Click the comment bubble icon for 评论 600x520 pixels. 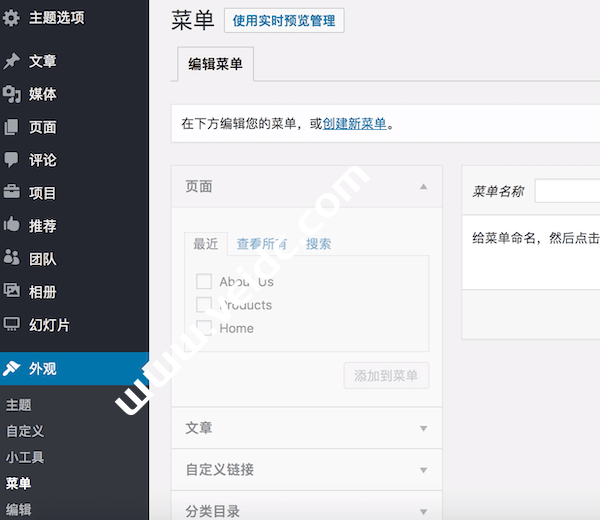[x=11, y=160]
